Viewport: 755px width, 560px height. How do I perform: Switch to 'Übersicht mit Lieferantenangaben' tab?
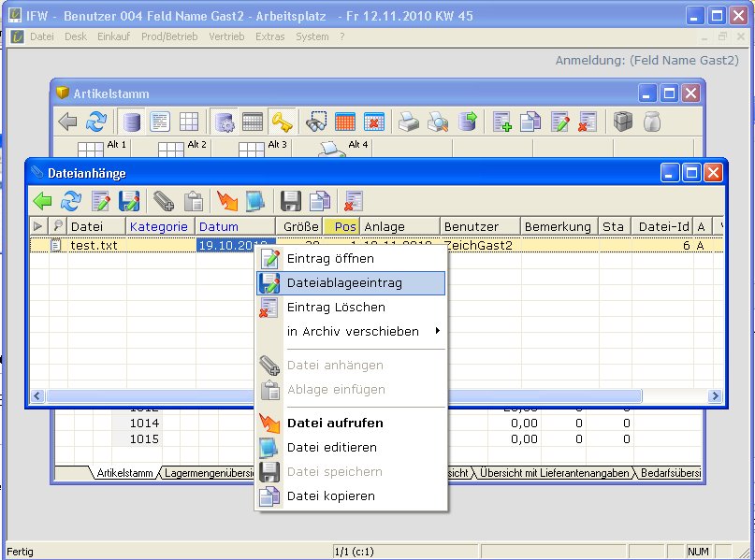(x=555, y=473)
